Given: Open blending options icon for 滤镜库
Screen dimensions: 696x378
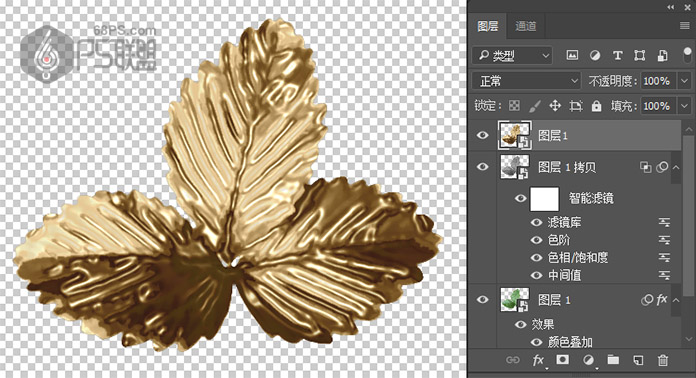Looking at the screenshot, I should (x=664, y=222).
